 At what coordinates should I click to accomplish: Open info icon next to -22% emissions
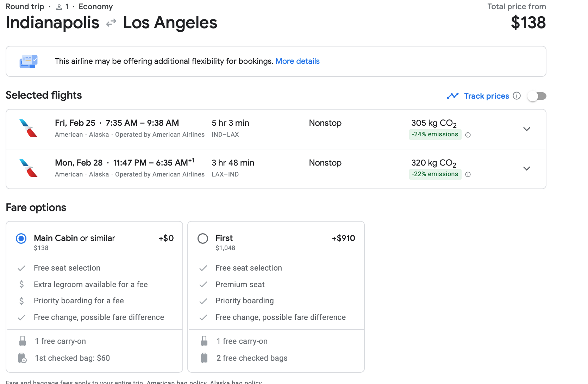tap(468, 174)
